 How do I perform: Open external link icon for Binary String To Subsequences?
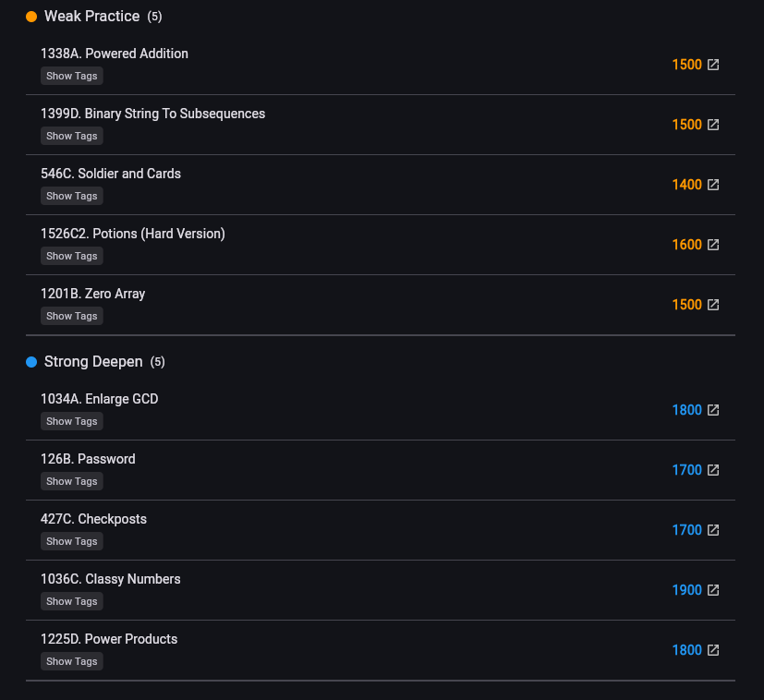713,125
